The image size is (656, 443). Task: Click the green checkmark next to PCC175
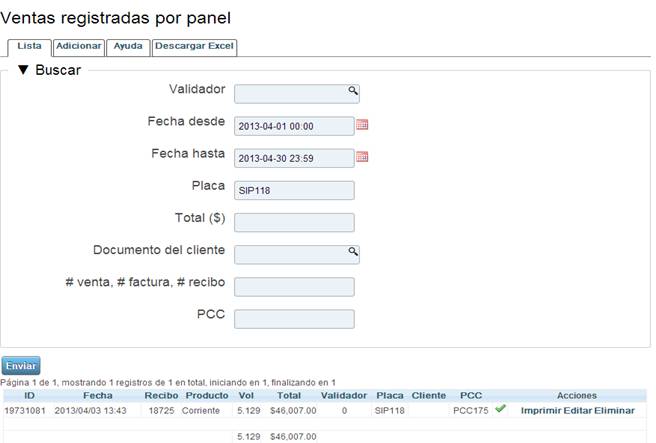500,409
